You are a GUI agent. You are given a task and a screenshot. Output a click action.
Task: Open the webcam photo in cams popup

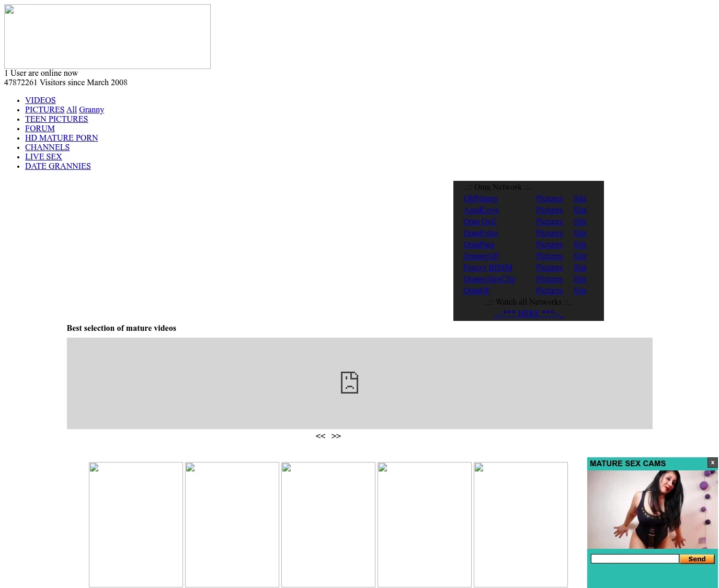click(x=653, y=510)
